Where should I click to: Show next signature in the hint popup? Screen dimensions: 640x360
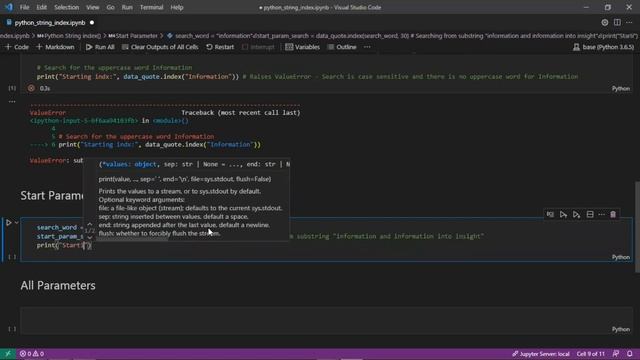[x=90, y=237]
